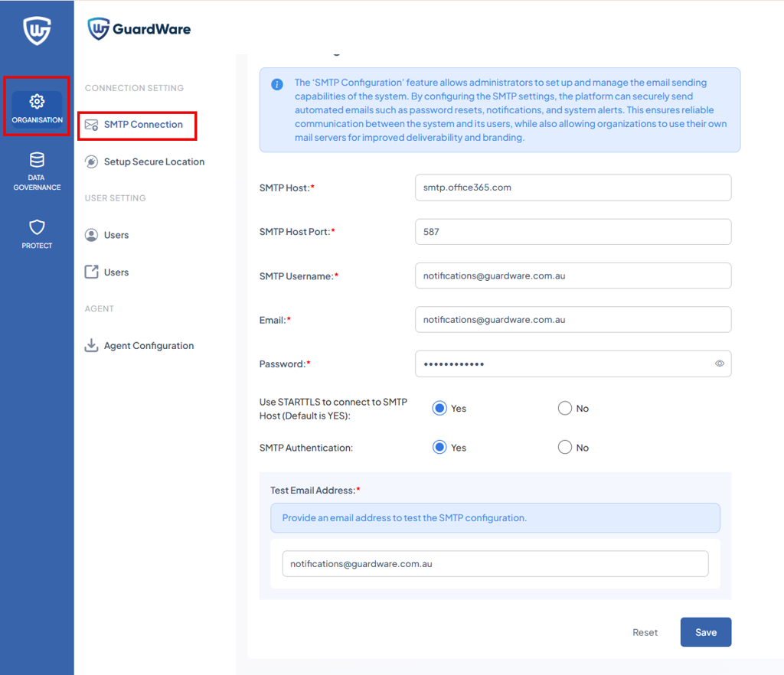
Task: Click the SMTP Host label
Action: tap(287, 187)
